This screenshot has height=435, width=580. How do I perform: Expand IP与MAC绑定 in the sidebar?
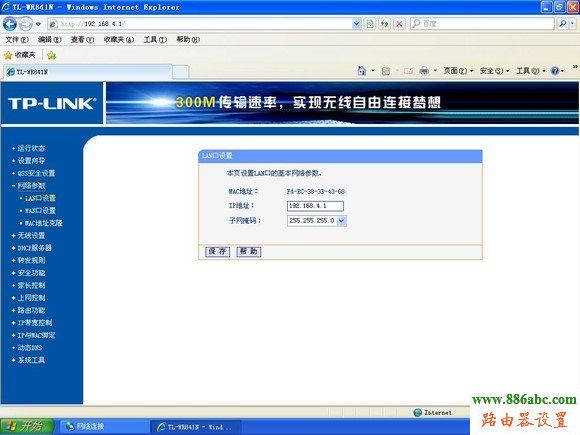tap(36, 335)
